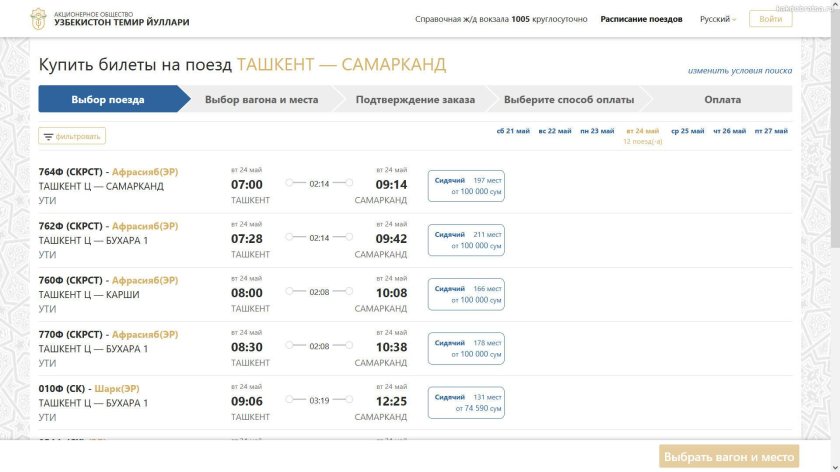Select the Оплата step
This screenshot has height=472, width=840.
(x=722, y=100)
